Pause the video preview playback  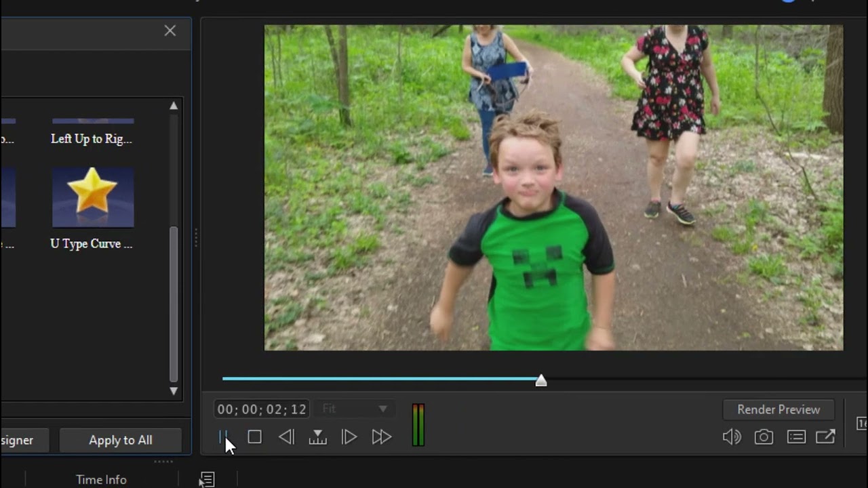(222, 437)
